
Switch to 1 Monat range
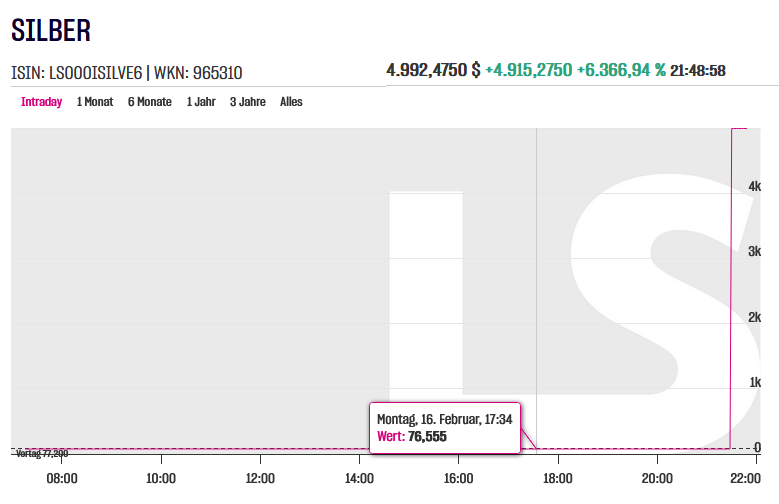(x=95, y=102)
